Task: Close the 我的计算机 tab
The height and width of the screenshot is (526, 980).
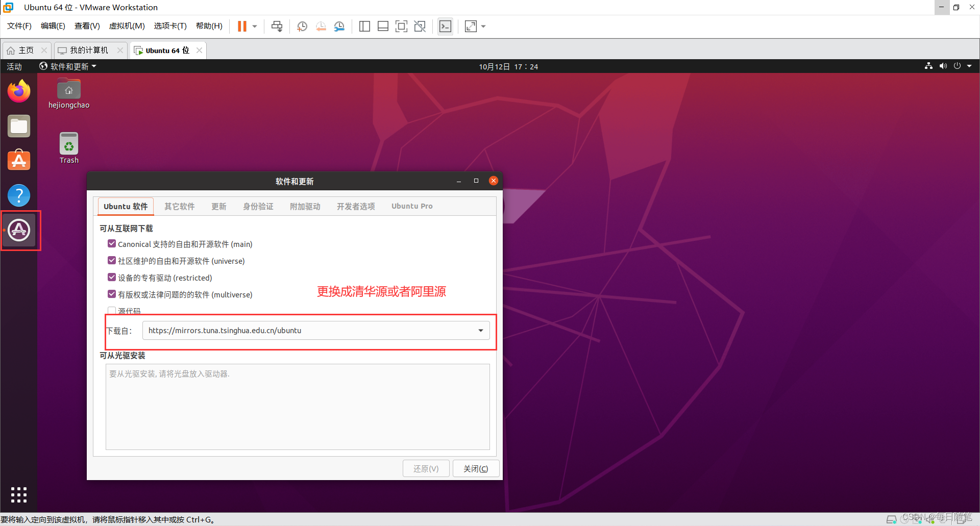Action: pyautogui.click(x=120, y=50)
